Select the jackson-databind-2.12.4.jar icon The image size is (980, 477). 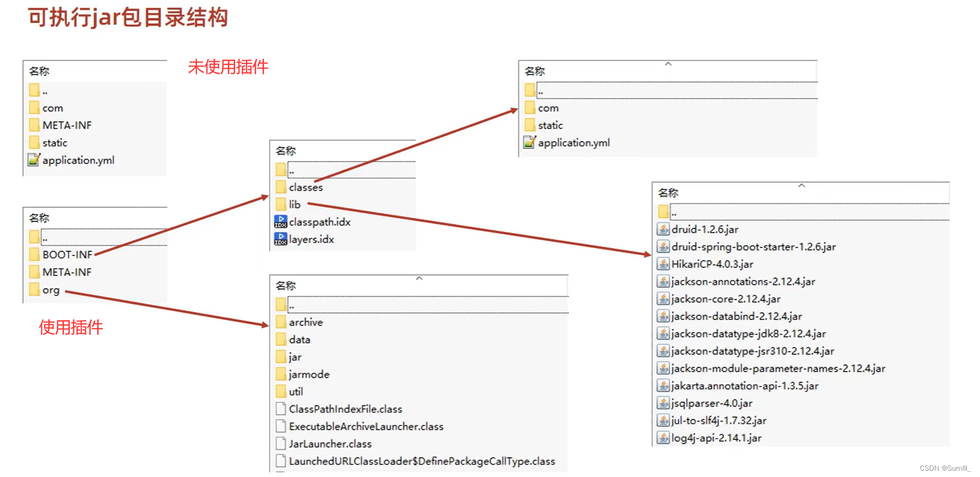tap(663, 316)
